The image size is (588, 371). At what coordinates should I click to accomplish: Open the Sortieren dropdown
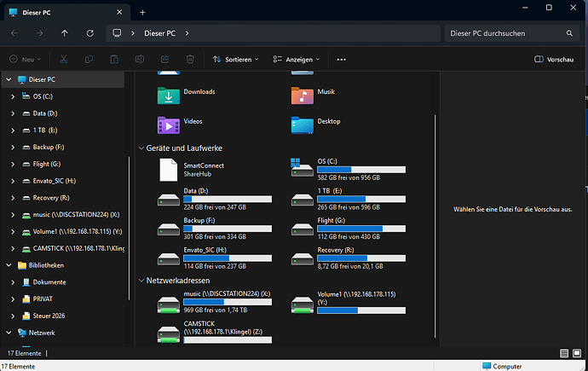237,60
